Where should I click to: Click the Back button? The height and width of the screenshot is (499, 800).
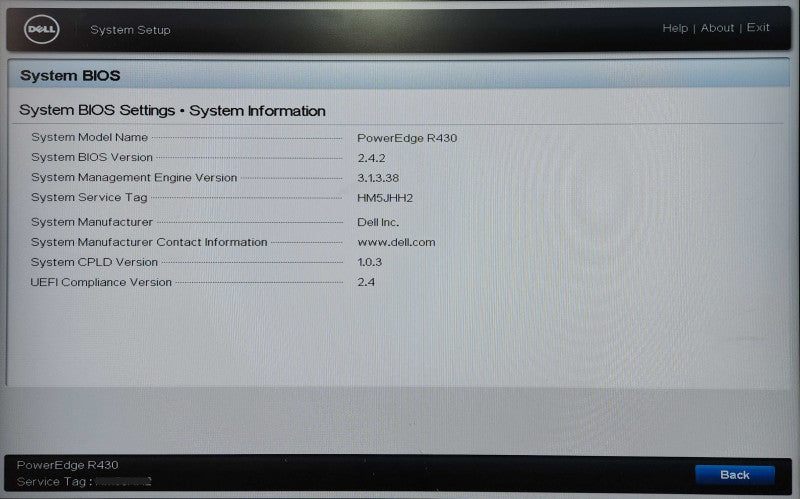click(735, 475)
